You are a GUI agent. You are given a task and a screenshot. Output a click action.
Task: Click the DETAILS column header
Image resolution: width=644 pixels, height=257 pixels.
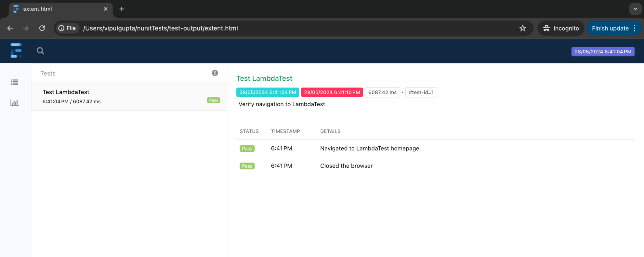point(330,131)
